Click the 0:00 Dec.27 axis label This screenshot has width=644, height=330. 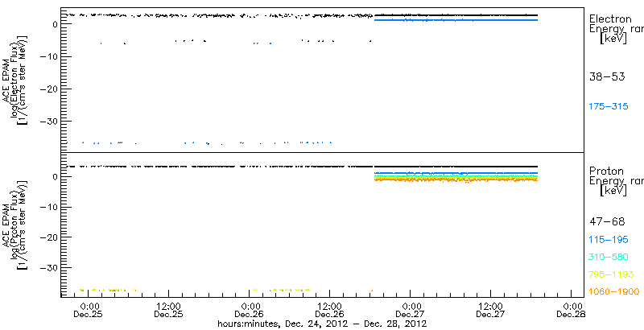click(411, 311)
